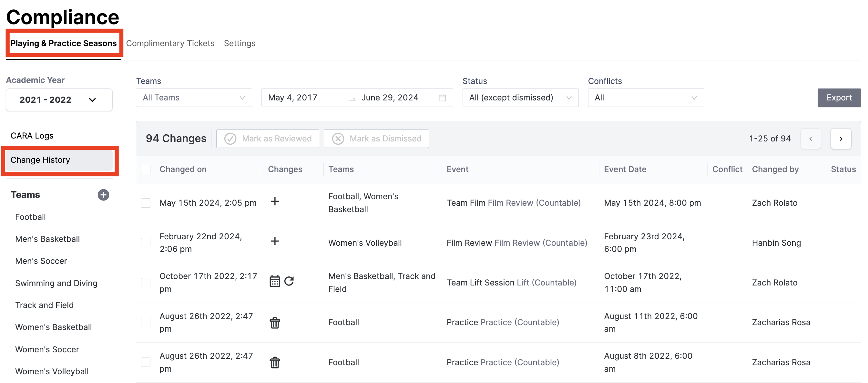Go to next page of changes
The width and height of the screenshot is (868, 383).
pyautogui.click(x=841, y=139)
